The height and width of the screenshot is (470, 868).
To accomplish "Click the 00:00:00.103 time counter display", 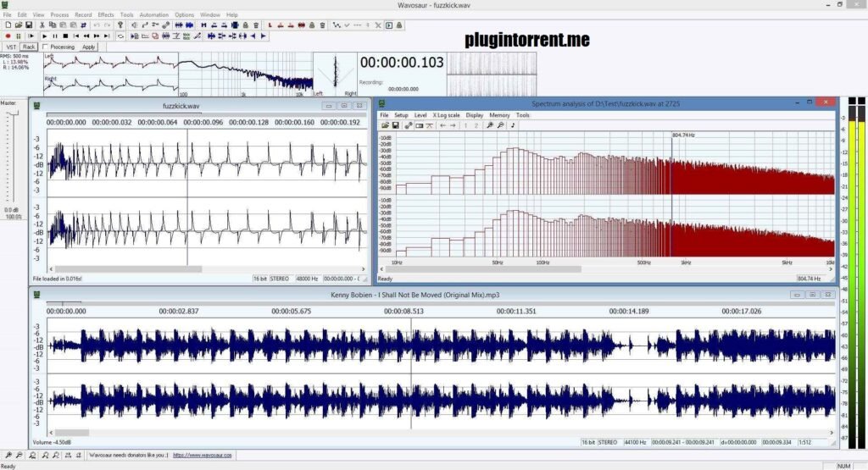I will click(402, 63).
